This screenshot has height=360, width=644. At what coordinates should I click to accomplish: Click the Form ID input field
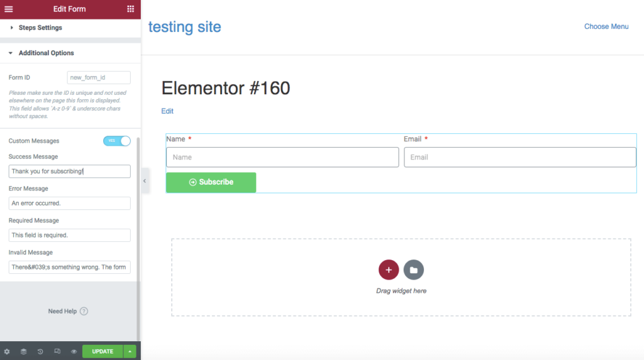pos(99,77)
